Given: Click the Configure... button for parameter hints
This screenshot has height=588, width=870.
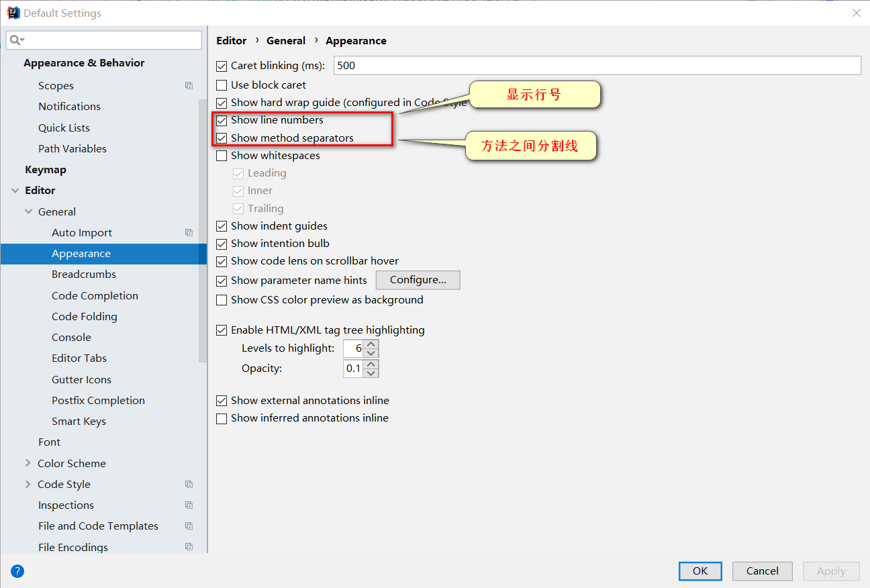Looking at the screenshot, I should point(418,280).
